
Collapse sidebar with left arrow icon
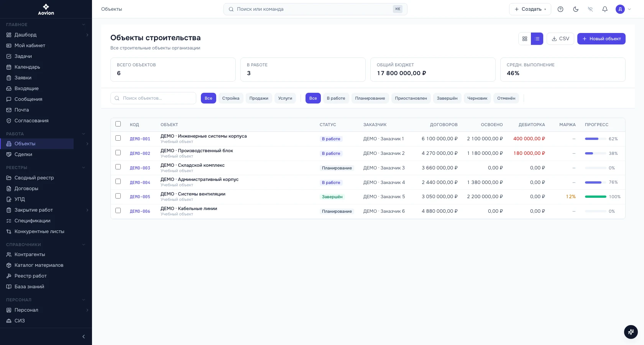point(84,337)
